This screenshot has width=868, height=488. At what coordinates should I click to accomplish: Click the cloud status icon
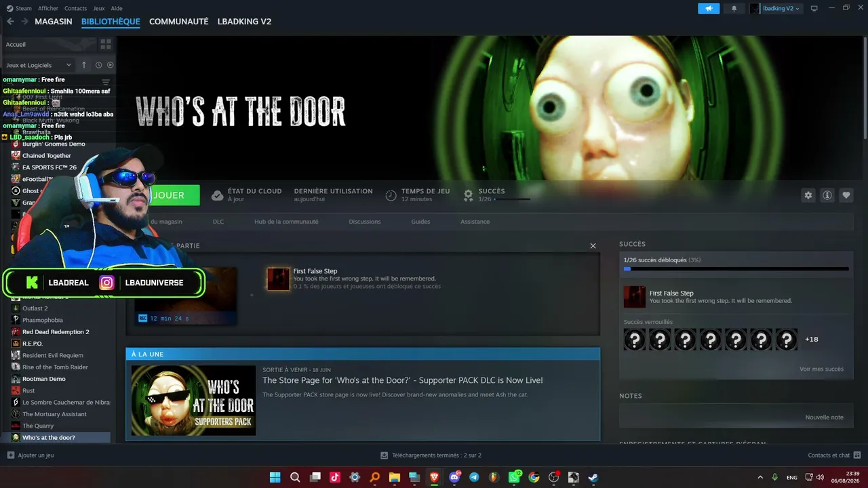pyautogui.click(x=217, y=195)
